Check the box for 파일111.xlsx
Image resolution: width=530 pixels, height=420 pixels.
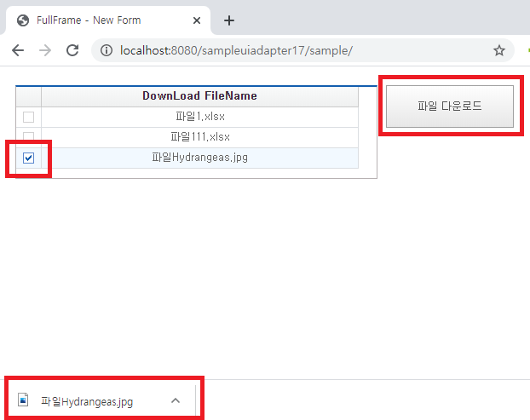click(28, 136)
